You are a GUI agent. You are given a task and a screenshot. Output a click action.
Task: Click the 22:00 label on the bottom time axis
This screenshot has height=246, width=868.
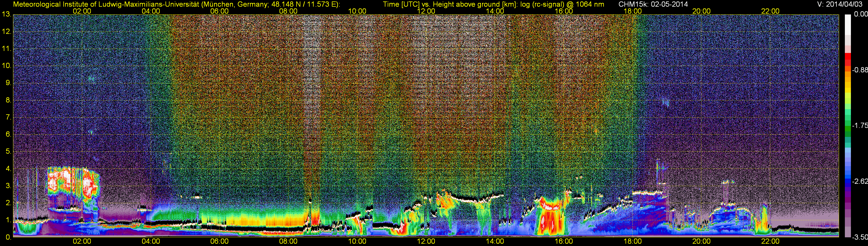[x=770, y=241]
